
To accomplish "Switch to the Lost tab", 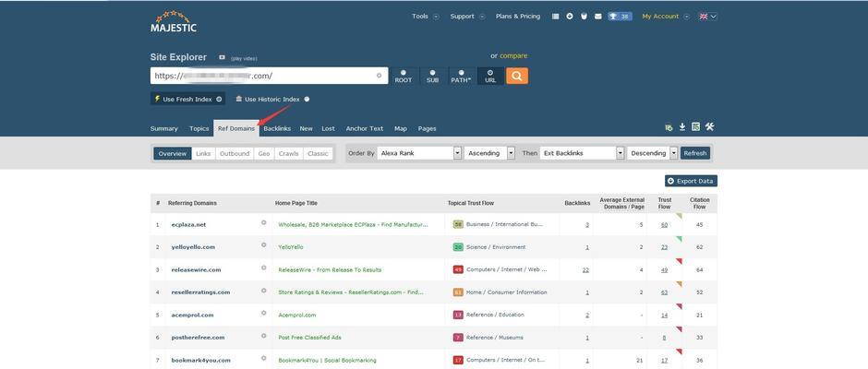I will tap(328, 128).
